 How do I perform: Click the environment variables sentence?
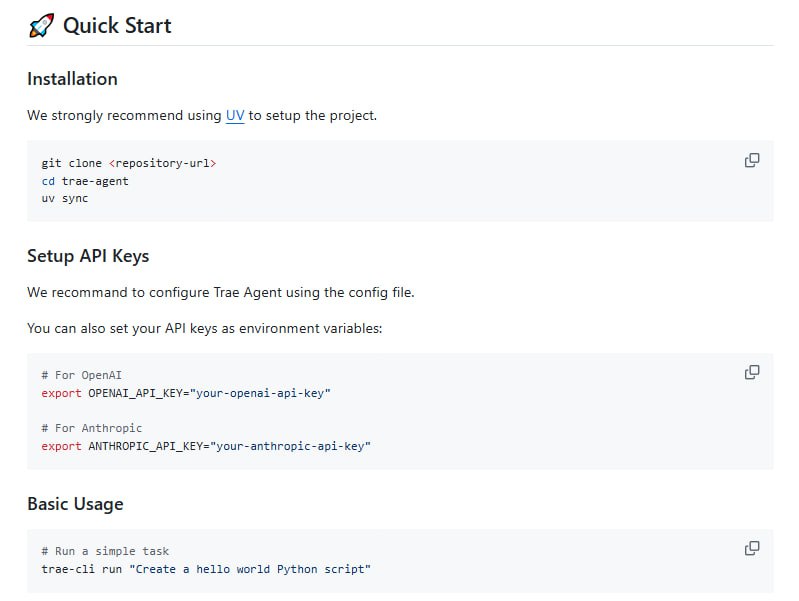point(204,328)
